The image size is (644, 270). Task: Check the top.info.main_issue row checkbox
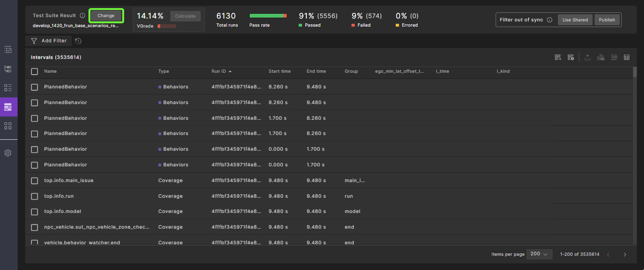[x=34, y=181]
